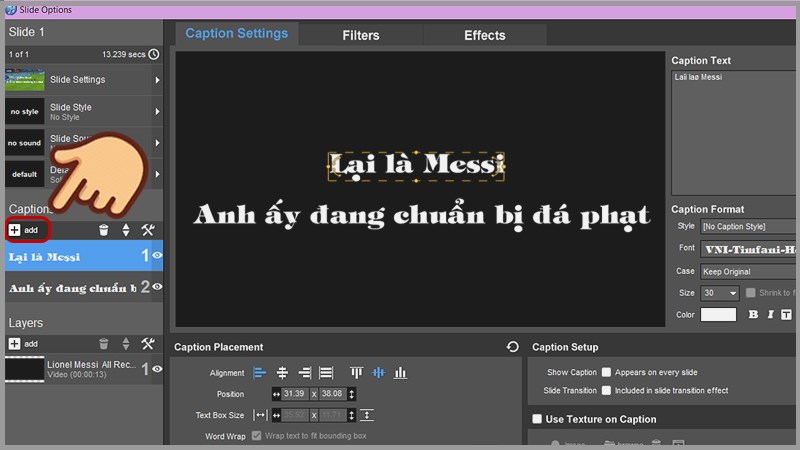Image resolution: width=800 pixels, height=450 pixels.
Task: Click the Slide Settings thumbnail
Action: click(x=24, y=80)
